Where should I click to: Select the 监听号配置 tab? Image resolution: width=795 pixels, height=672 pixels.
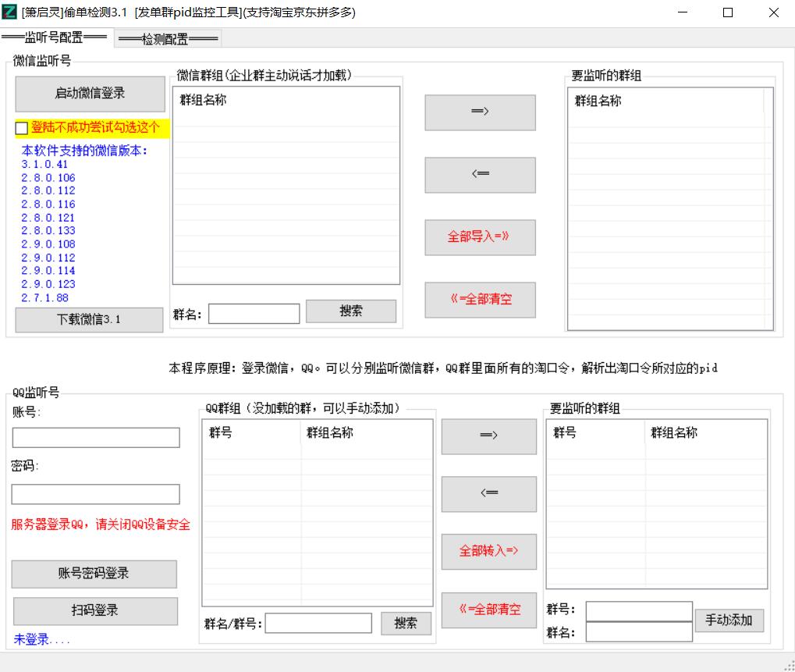pyautogui.click(x=57, y=37)
